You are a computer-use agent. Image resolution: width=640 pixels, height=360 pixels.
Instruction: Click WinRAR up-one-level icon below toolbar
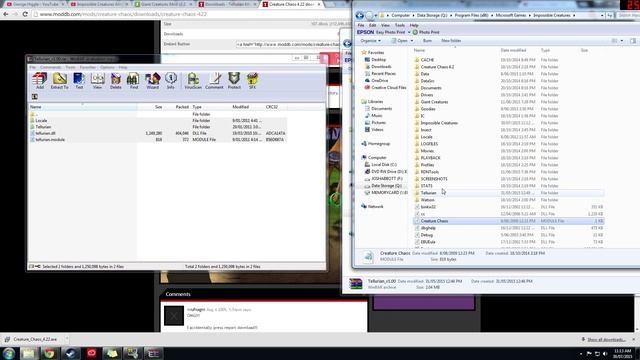tap(35, 97)
